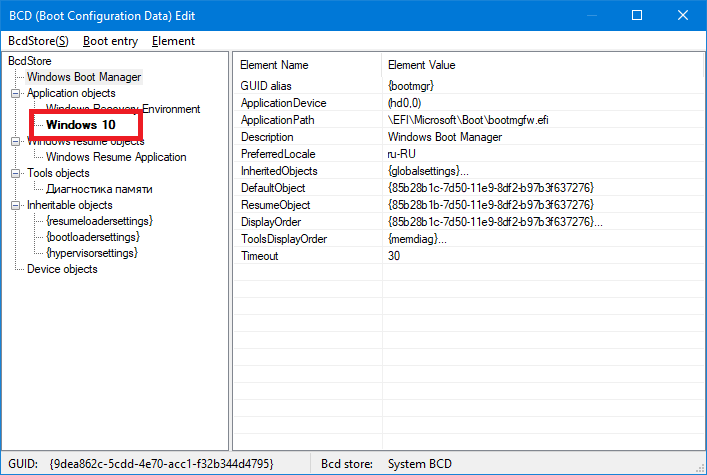Select Windows Recovery Environment entry

tap(123, 109)
